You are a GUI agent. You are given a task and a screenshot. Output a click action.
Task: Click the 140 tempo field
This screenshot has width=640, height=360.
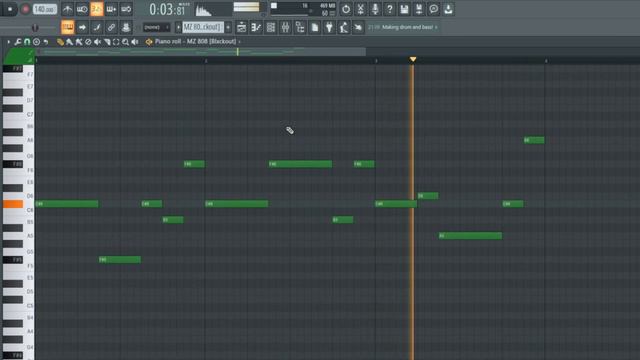(x=44, y=9)
